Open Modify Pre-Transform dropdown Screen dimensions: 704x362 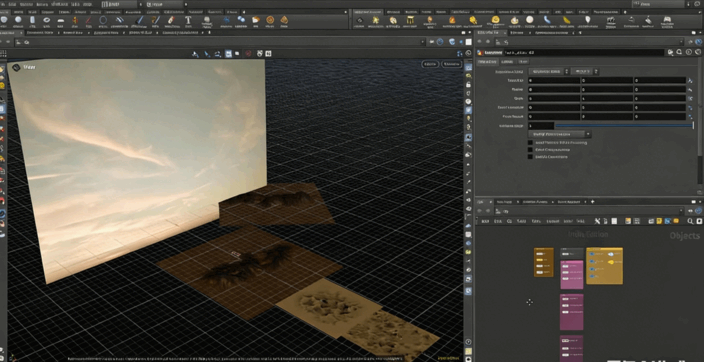559,134
